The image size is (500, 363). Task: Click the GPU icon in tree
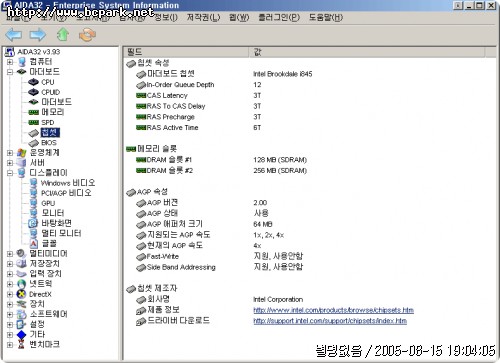pos(33,203)
